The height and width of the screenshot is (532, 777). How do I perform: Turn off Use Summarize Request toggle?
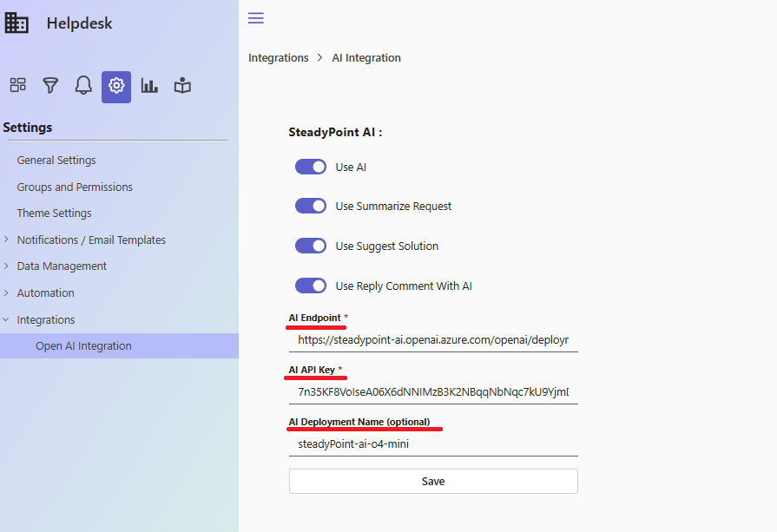point(311,206)
